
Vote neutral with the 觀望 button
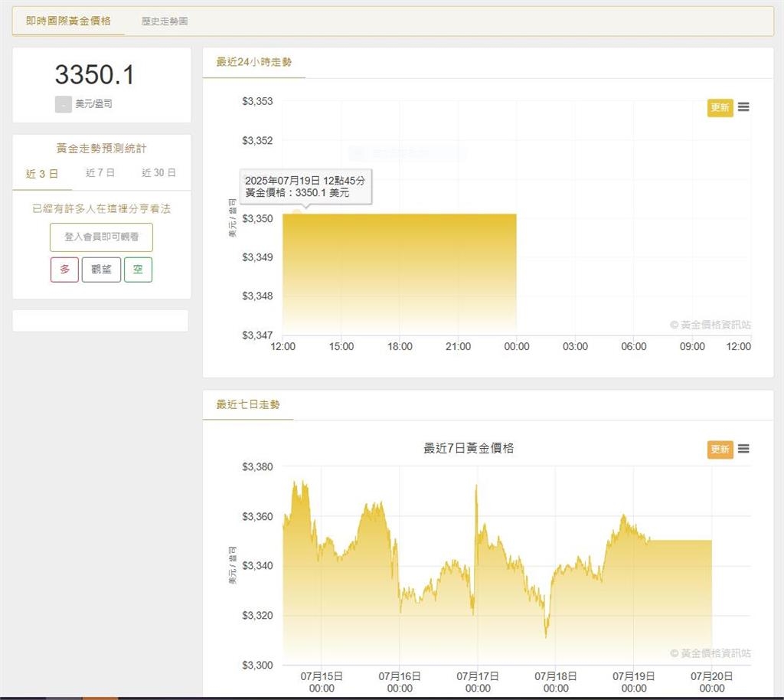click(x=101, y=270)
